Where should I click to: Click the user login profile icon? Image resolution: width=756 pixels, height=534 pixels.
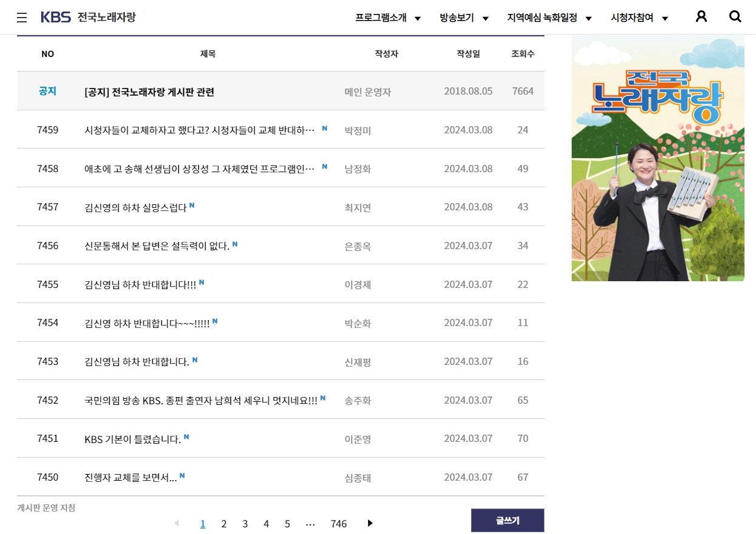(x=701, y=17)
